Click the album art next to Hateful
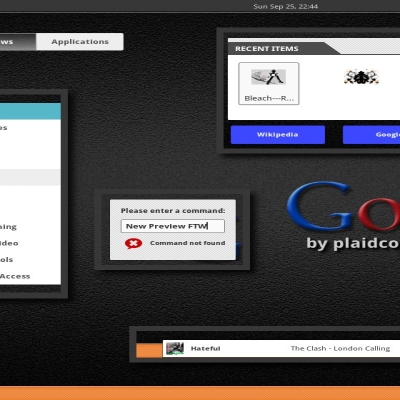Image resolution: width=400 pixels, height=400 pixels. (x=175, y=349)
